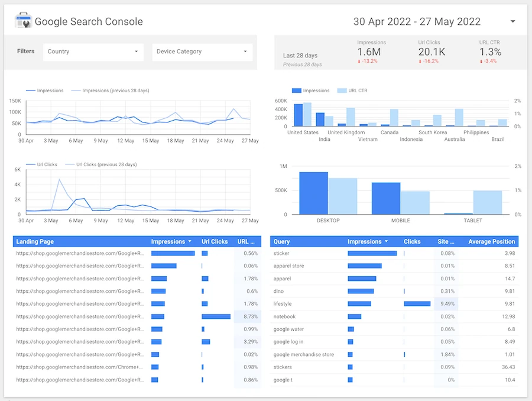Click Clicks column header in Query table
Viewport: 532px width, 401px height.
pyautogui.click(x=412, y=242)
